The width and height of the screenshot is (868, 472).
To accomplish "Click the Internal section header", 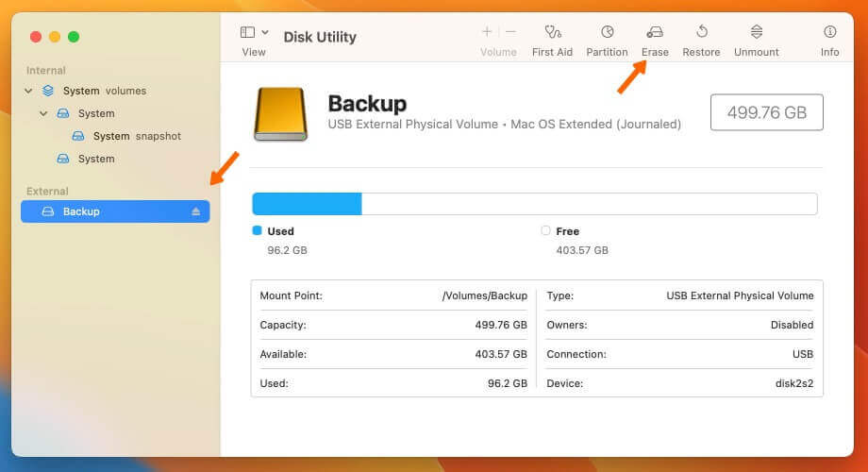I will point(46,71).
